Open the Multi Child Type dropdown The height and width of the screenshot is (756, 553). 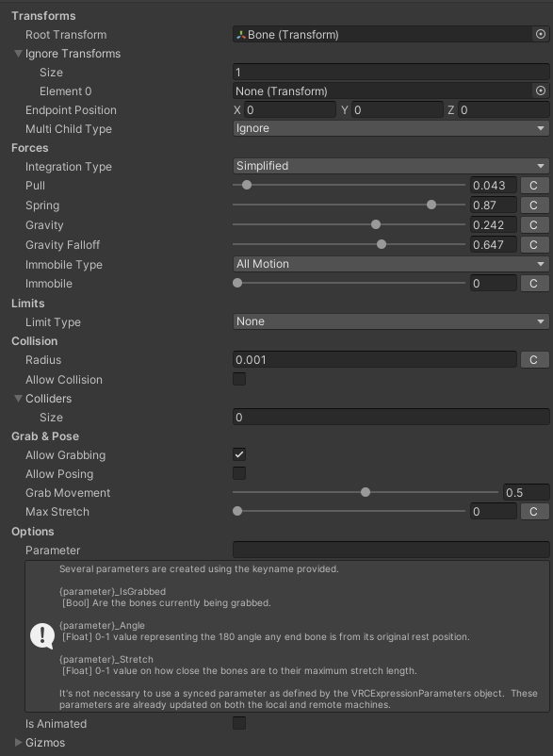(391, 128)
